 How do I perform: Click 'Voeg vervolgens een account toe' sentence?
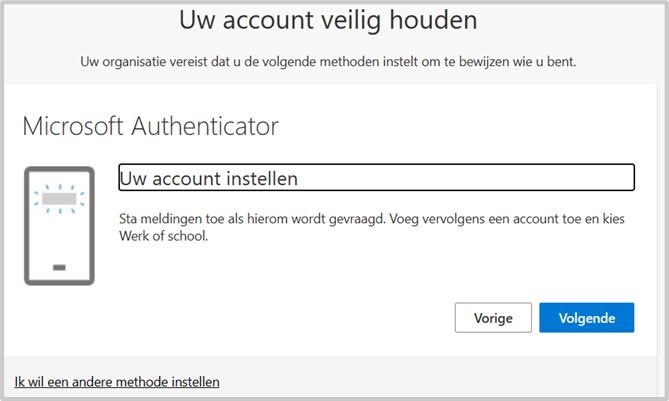tap(482, 219)
